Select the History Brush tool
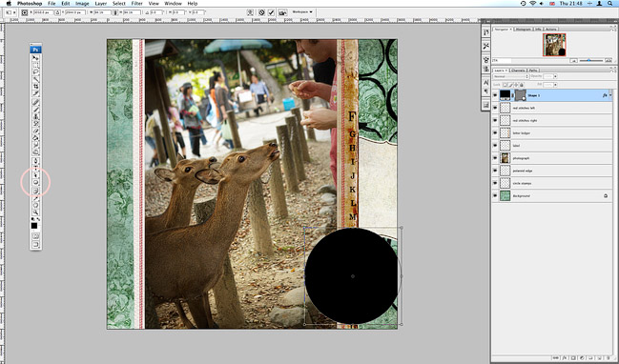Image resolution: width=619 pixels, height=364 pixels. [35, 124]
